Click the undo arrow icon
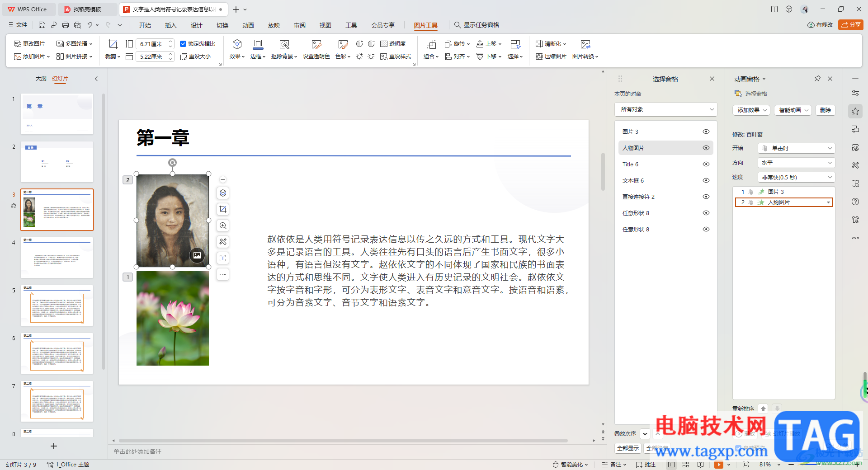 pyautogui.click(x=90, y=25)
